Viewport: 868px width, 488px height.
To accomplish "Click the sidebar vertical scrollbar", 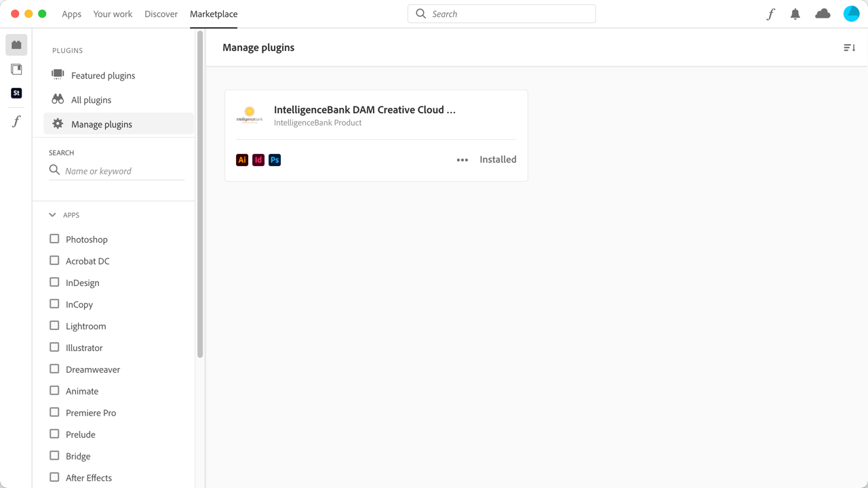I will click(200, 195).
